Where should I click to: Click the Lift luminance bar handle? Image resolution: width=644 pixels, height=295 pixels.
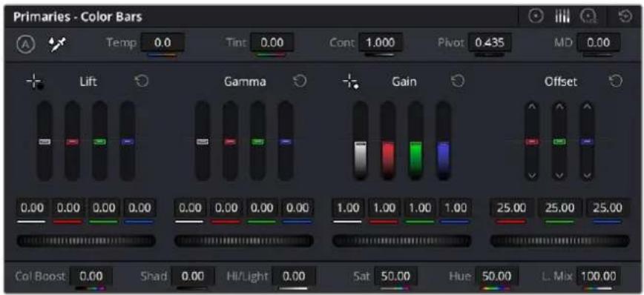pyautogui.click(x=45, y=142)
